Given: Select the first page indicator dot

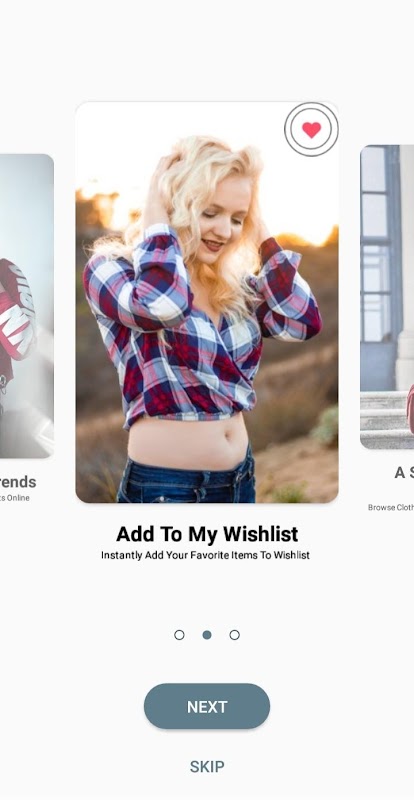Looking at the screenshot, I should (x=179, y=635).
